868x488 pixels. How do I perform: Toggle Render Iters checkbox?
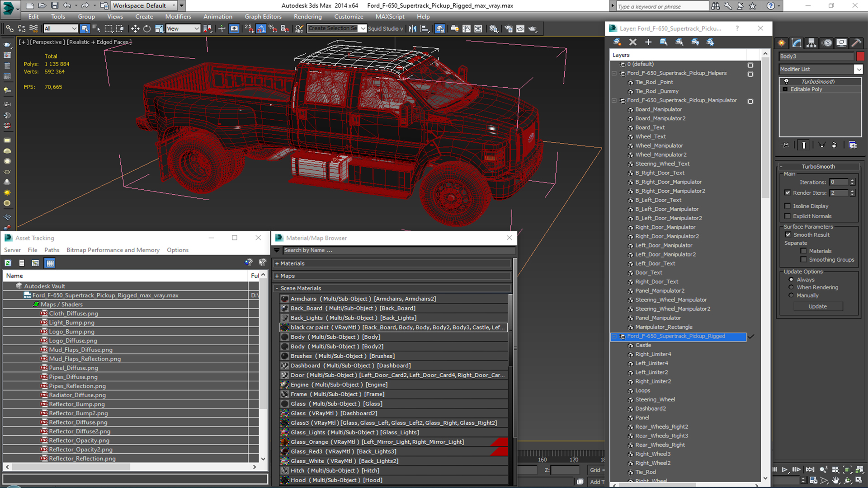click(x=788, y=192)
